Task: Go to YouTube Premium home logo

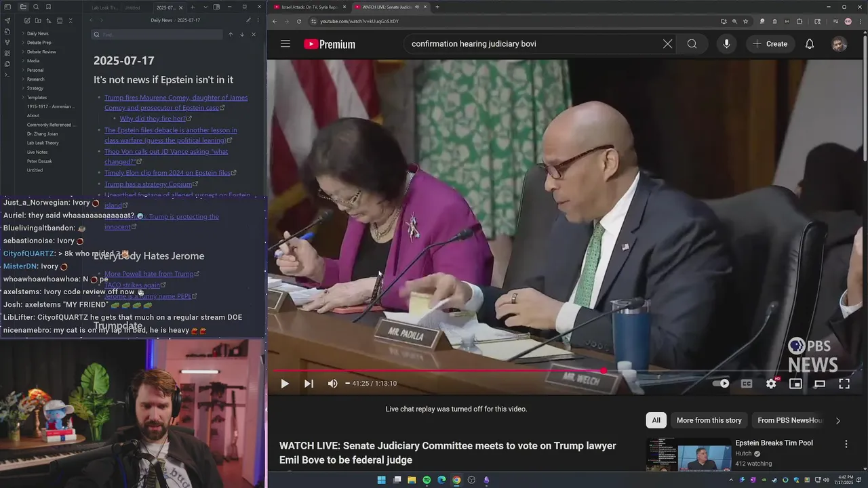Action: click(x=330, y=44)
